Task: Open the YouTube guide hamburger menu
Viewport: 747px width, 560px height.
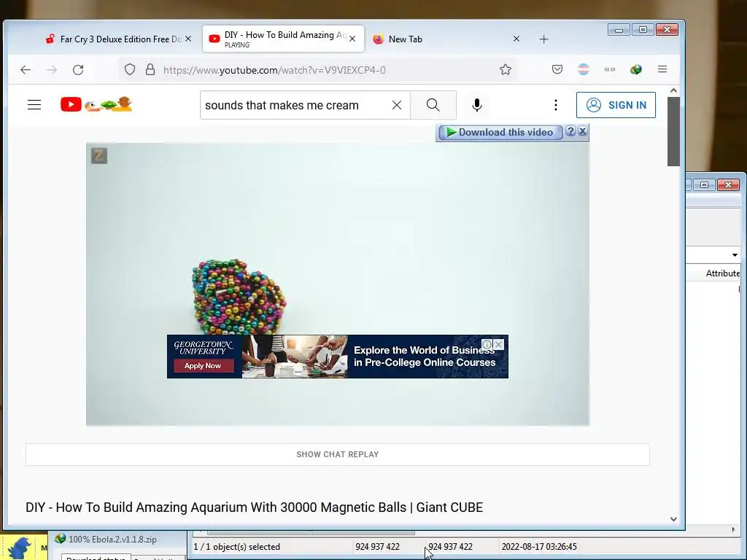Action: (34, 105)
